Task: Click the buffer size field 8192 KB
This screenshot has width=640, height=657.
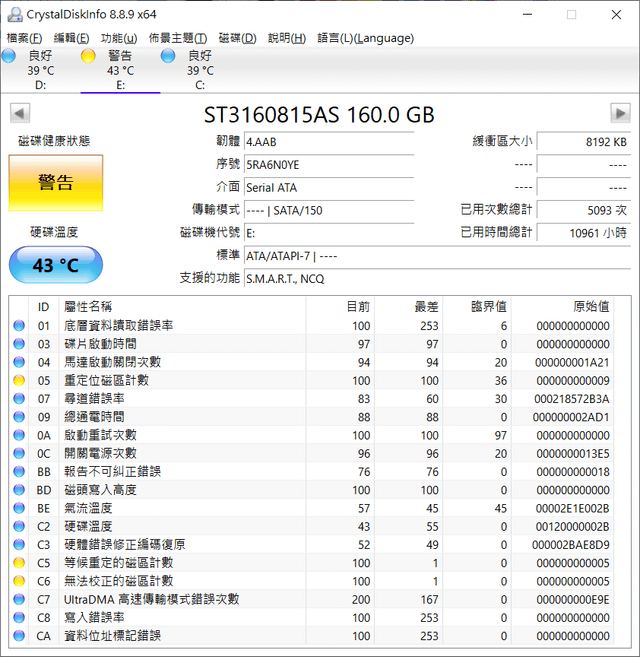Action: pyautogui.click(x=583, y=142)
